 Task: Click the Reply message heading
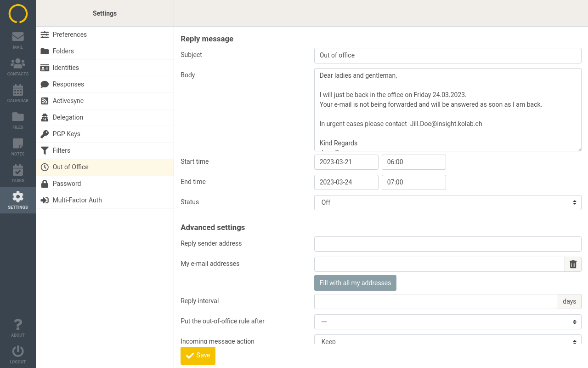[x=207, y=39]
